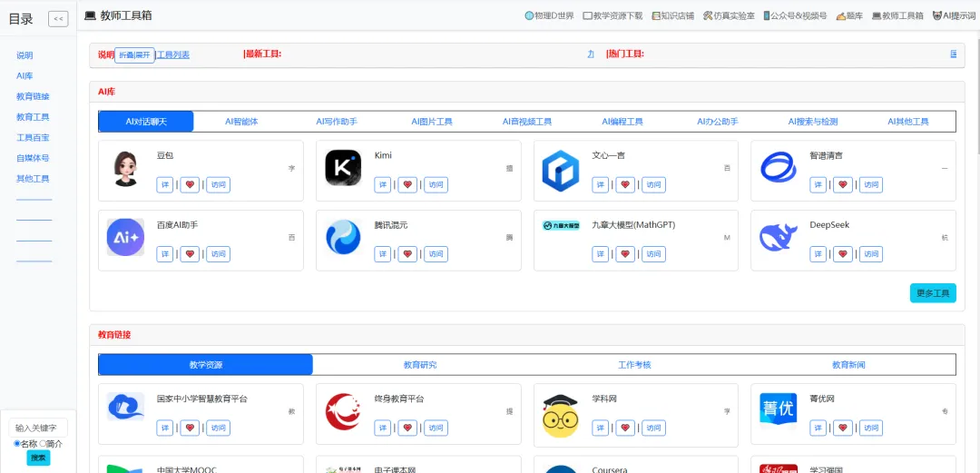Select the AI对话聊天 tab
This screenshot has width=980, height=473.
click(x=146, y=122)
